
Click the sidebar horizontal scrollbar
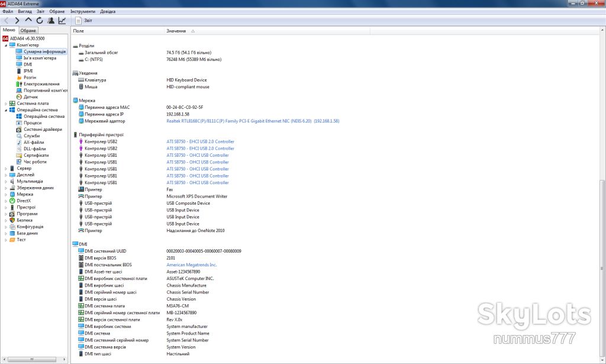coord(34,359)
